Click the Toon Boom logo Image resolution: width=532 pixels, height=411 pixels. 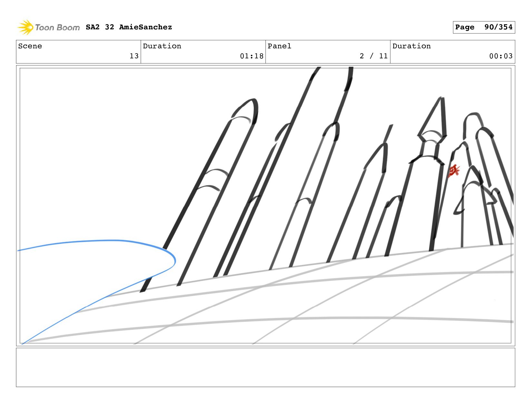point(48,27)
